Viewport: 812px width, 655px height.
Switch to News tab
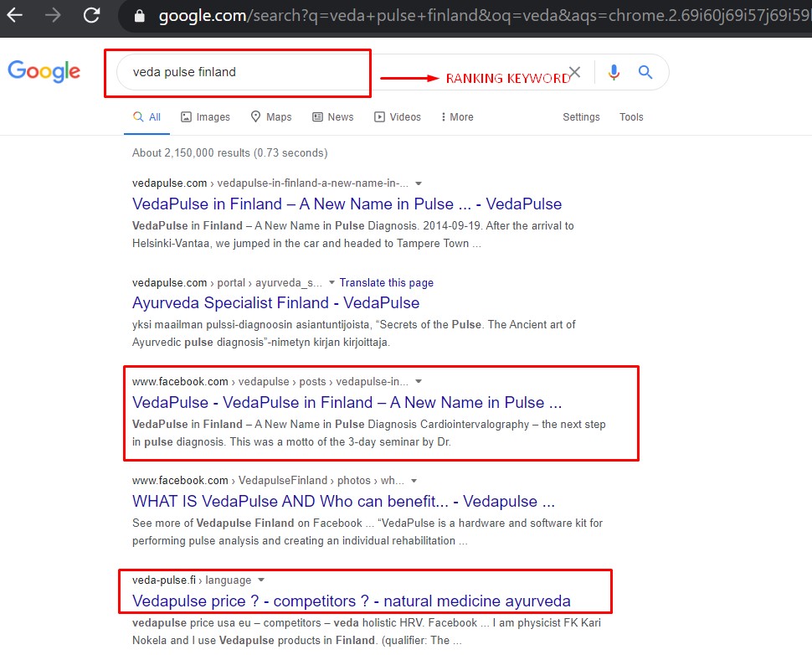(x=333, y=117)
